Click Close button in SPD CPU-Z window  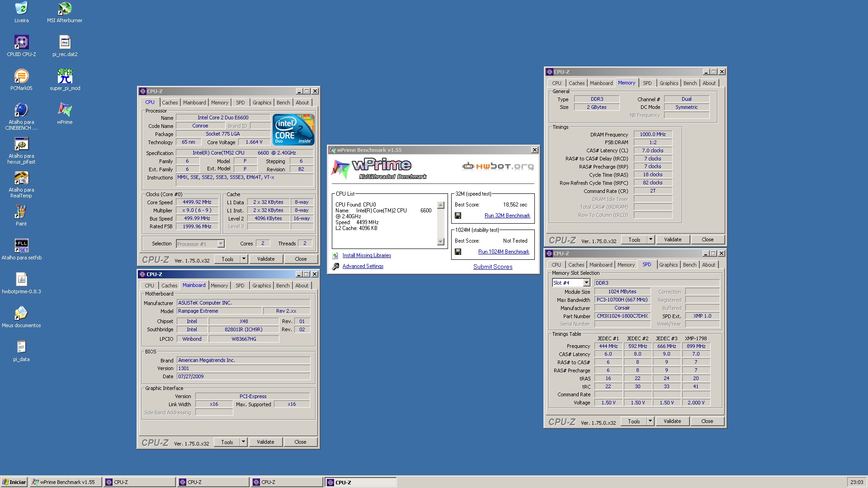[707, 421]
